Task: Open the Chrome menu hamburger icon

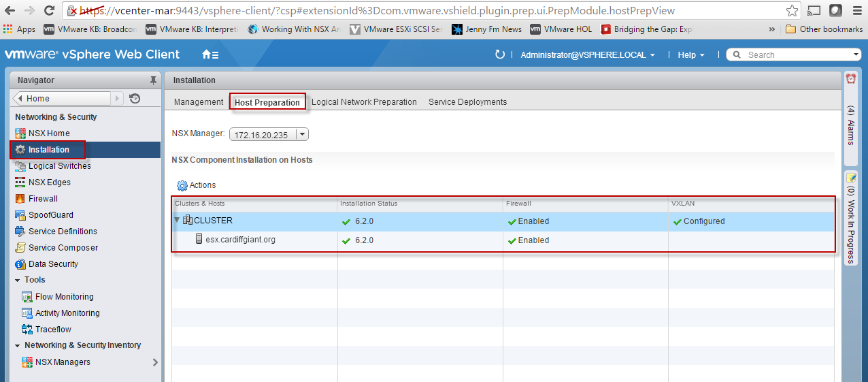Action: pos(856,11)
